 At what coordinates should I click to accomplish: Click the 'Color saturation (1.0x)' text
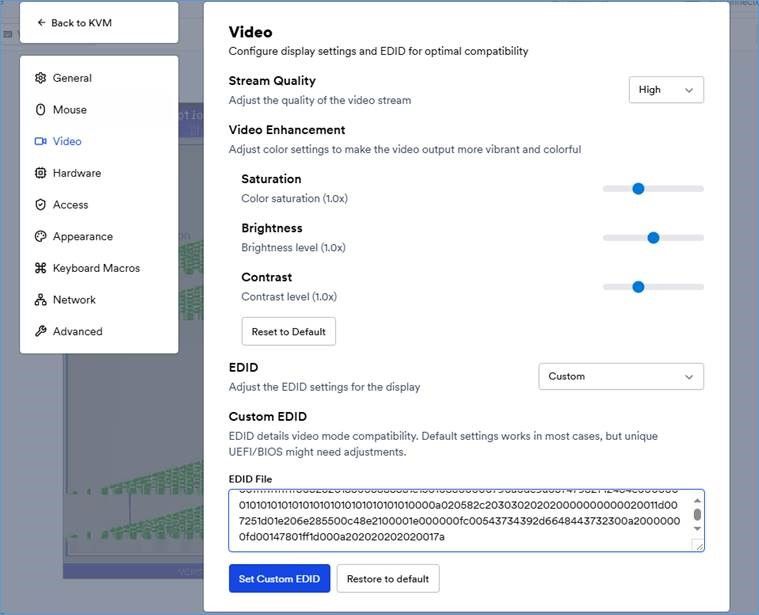tap(294, 198)
